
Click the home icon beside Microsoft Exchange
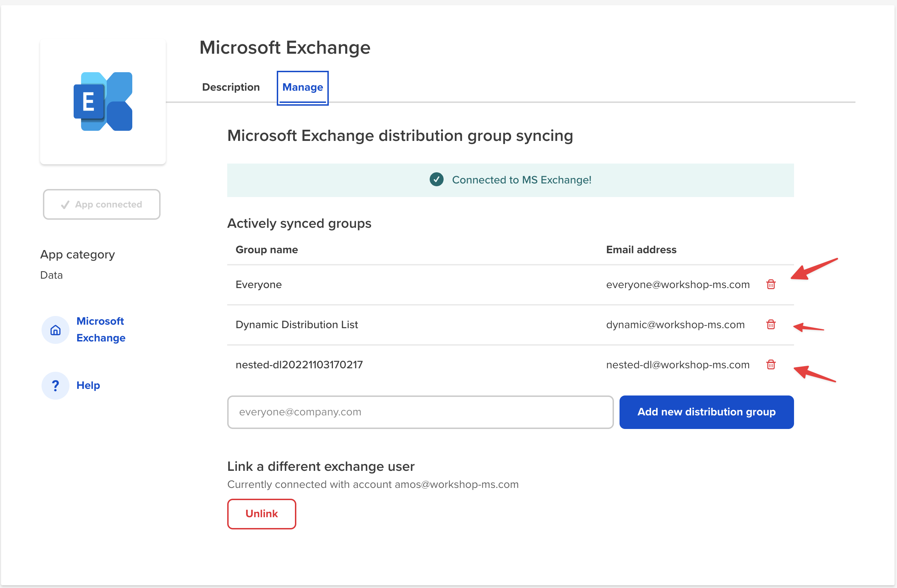(55, 330)
